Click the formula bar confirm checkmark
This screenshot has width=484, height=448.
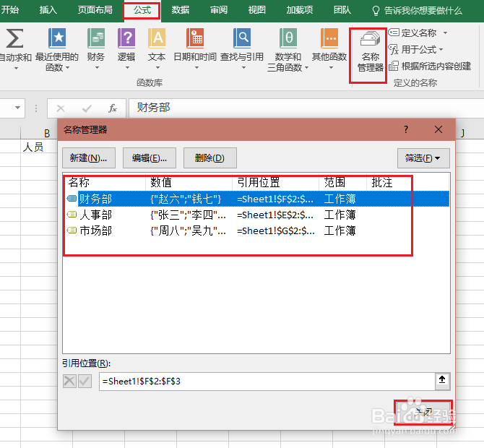87,108
